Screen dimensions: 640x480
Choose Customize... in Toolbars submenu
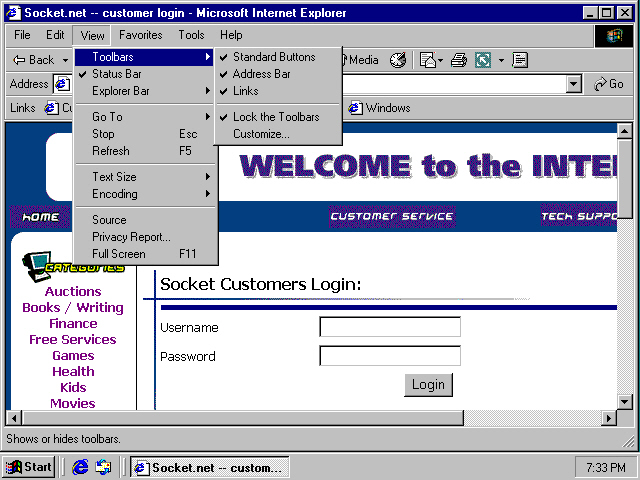(x=278, y=134)
